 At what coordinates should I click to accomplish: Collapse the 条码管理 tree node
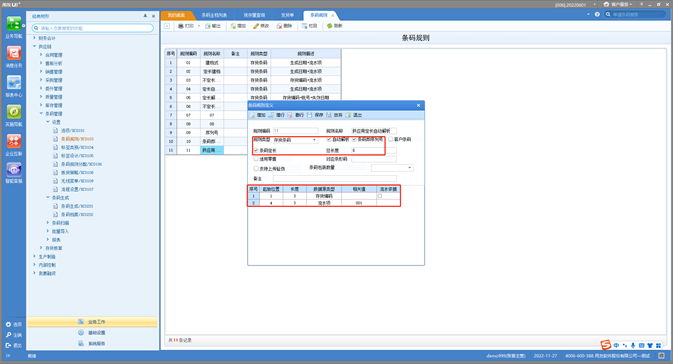(41, 114)
